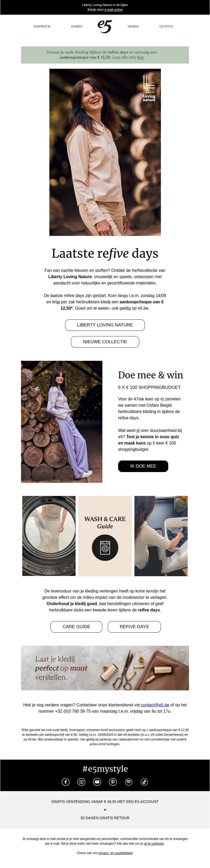Click the e5 logo in header
This screenshot has width=210, height=868.
105,26
